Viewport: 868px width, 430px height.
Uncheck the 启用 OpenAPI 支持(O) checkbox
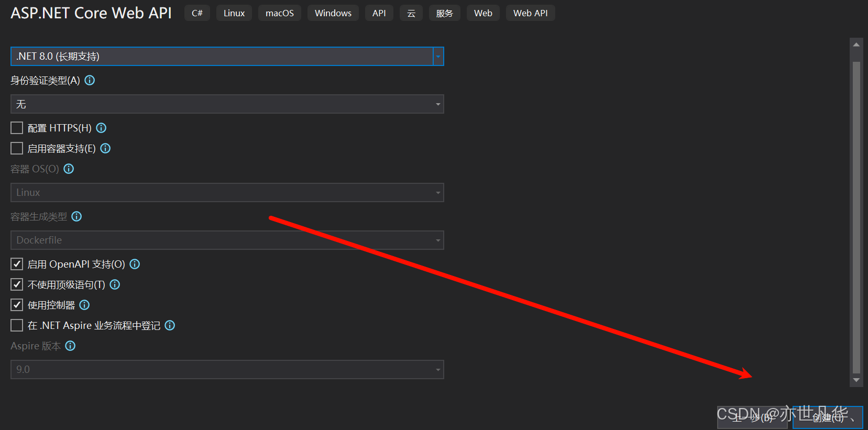pos(17,264)
